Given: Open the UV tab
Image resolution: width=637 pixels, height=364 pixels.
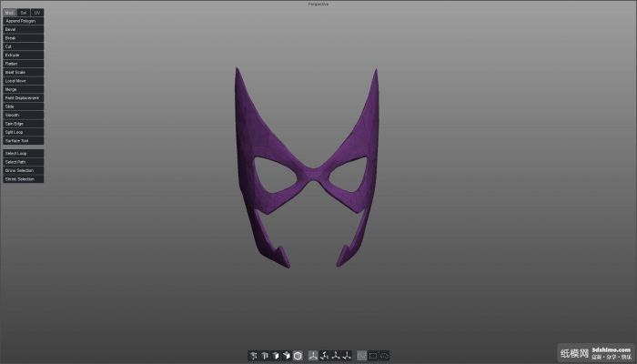Looking at the screenshot, I should pyautogui.click(x=37, y=13).
